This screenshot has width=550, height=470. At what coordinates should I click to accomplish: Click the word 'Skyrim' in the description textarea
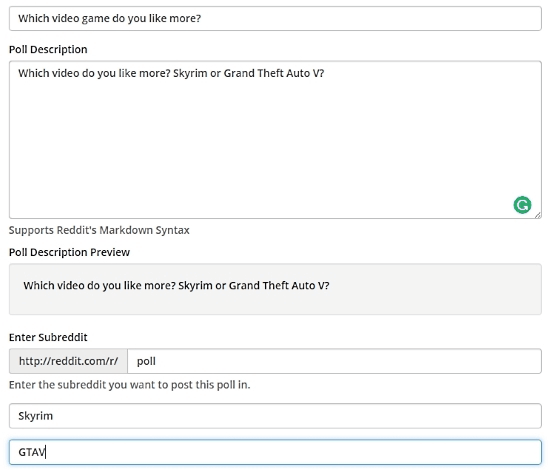pyautogui.click(x=190, y=73)
